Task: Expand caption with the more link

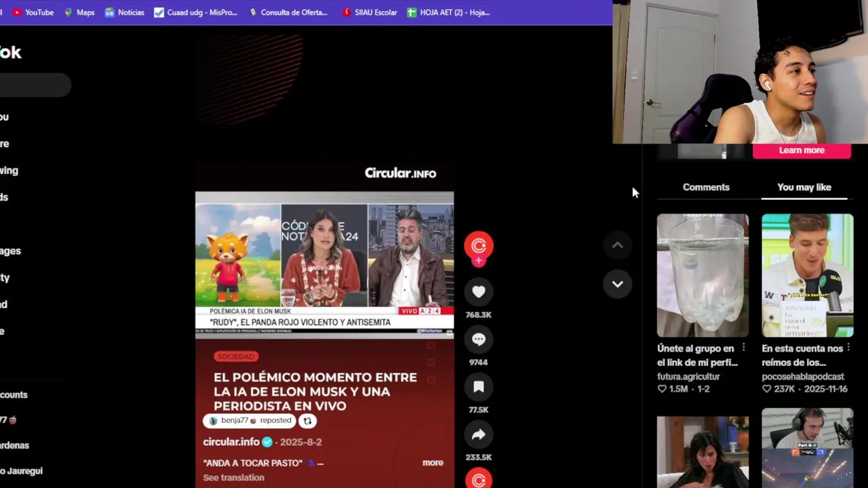Action: pyautogui.click(x=433, y=463)
